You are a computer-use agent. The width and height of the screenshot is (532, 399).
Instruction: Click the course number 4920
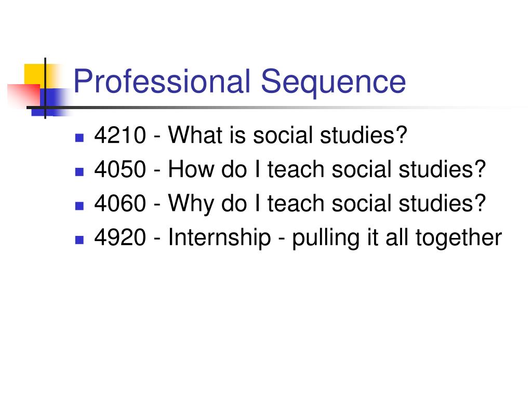pyautogui.click(x=120, y=237)
